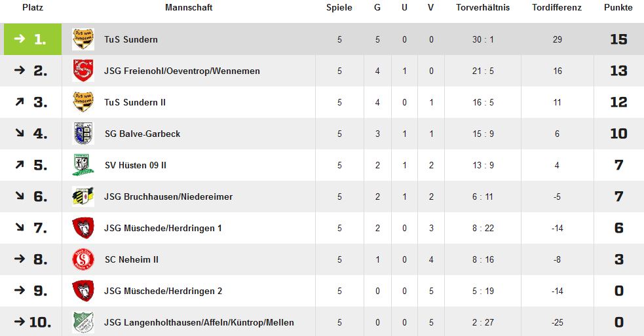Open JSG Langenholthausen/Affeln/Küntrop/Mellen team link
The image size is (644, 336).
pyautogui.click(x=199, y=322)
